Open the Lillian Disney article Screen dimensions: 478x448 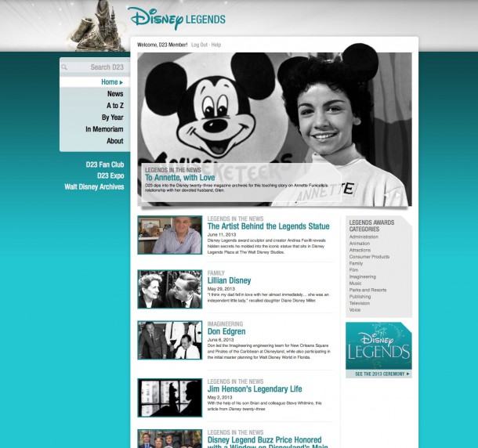tap(230, 280)
